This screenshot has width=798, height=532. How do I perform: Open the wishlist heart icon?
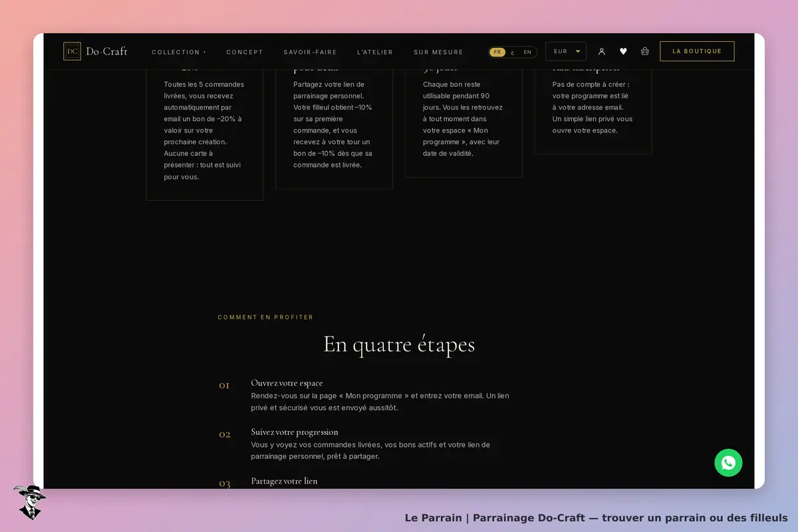click(x=623, y=51)
